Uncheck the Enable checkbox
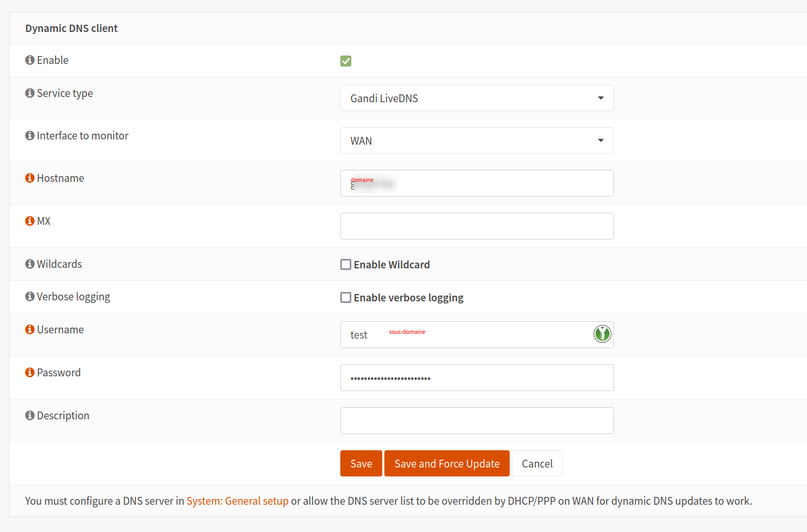 pos(346,61)
